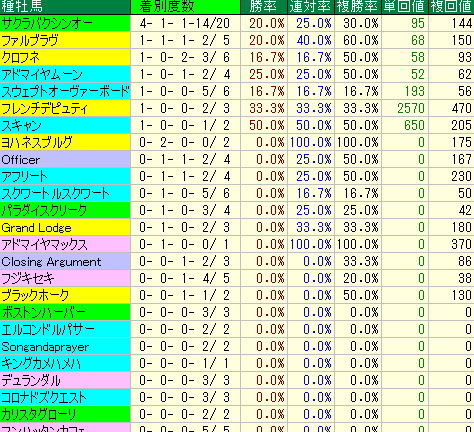This screenshot has height=432, width=474.
Task: Select the Officer sire name
Action: 65,159
